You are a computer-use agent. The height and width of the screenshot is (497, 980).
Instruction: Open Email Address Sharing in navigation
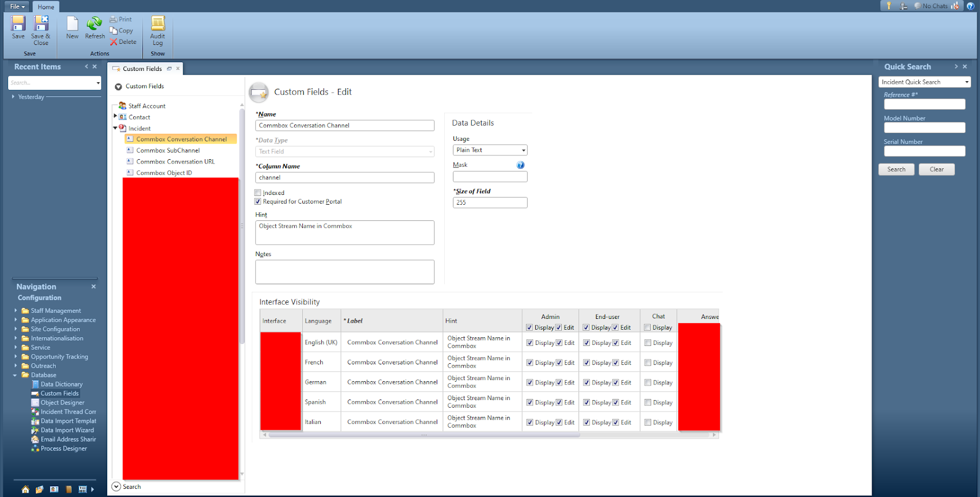pos(63,440)
